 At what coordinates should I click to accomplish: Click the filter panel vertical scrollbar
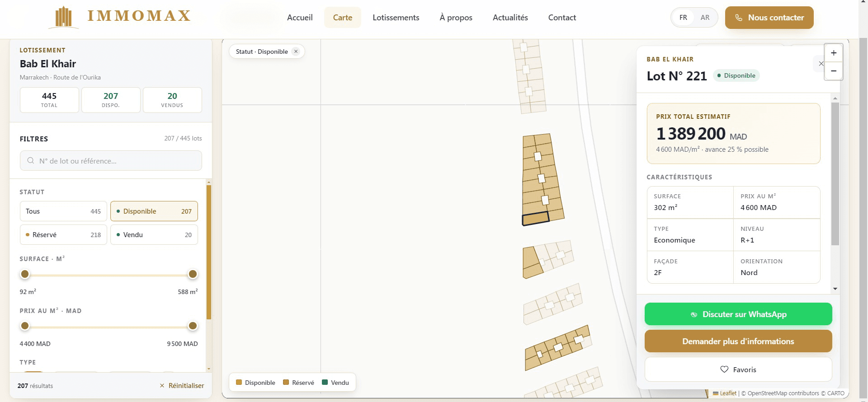coord(209,252)
